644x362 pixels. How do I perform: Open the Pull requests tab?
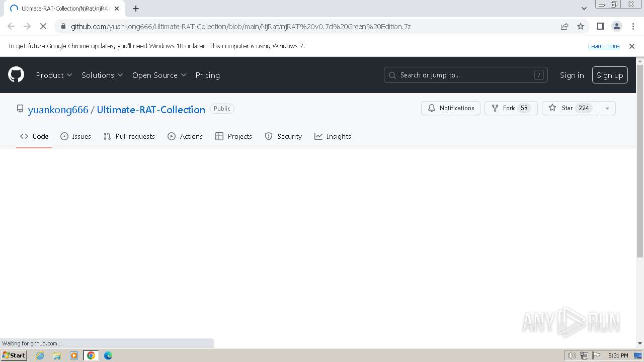point(129,136)
